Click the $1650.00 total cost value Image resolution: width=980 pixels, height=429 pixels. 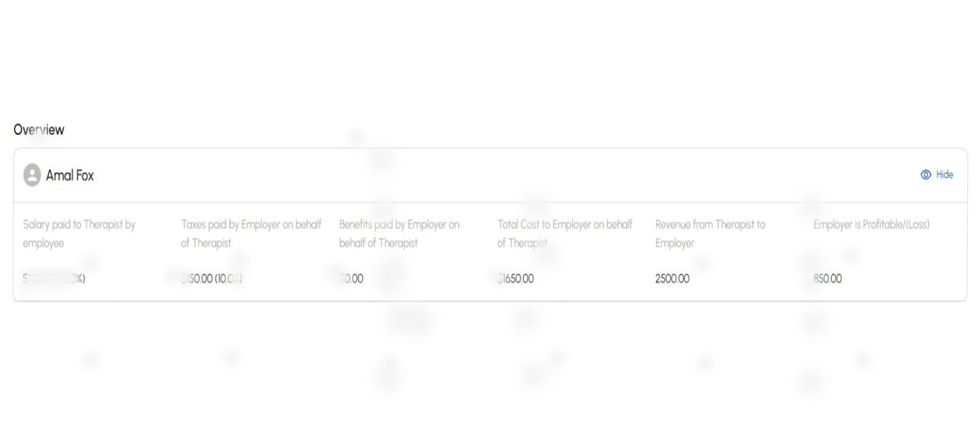click(516, 279)
